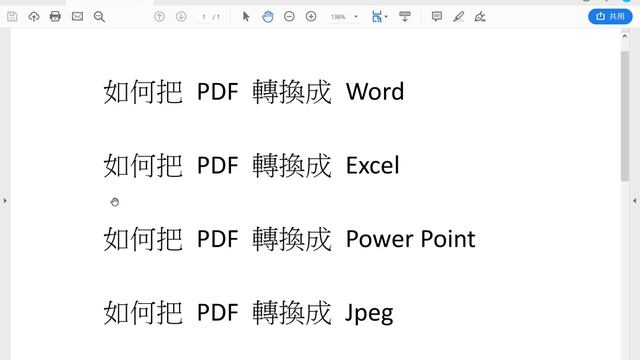This screenshot has width=640, height=360.
Task: Zoom out with minus button
Action: [289, 17]
